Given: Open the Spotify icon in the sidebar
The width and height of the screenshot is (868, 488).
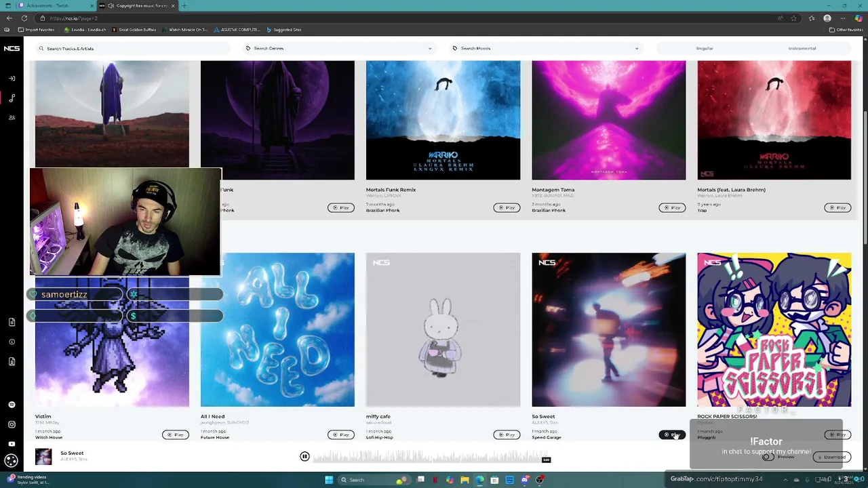Looking at the screenshot, I should pyautogui.click(x=12, y=405).
